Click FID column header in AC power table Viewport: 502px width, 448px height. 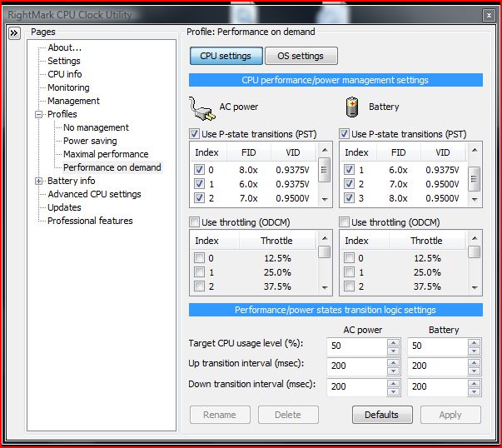point(249,152)
